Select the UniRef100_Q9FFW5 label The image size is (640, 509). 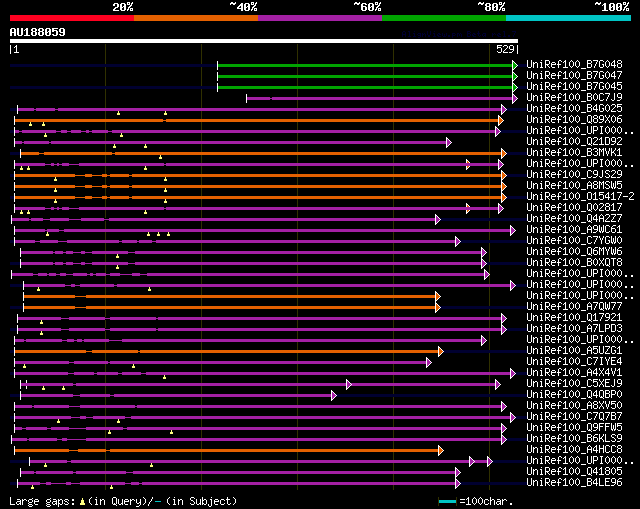pos(574,428)
